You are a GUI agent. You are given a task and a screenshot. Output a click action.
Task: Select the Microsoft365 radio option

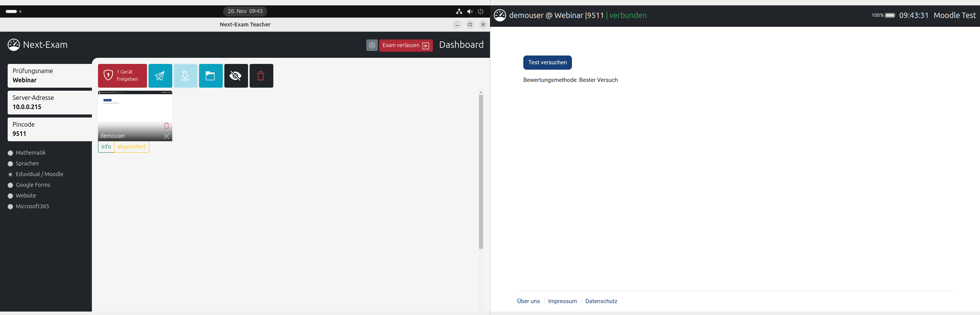click(x=10, y=207)
